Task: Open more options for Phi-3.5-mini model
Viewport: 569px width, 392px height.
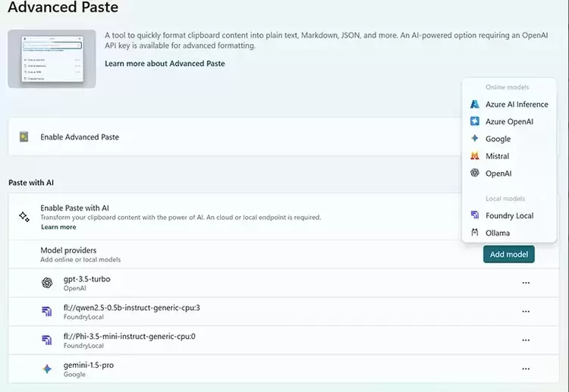Action: [526, 340]
